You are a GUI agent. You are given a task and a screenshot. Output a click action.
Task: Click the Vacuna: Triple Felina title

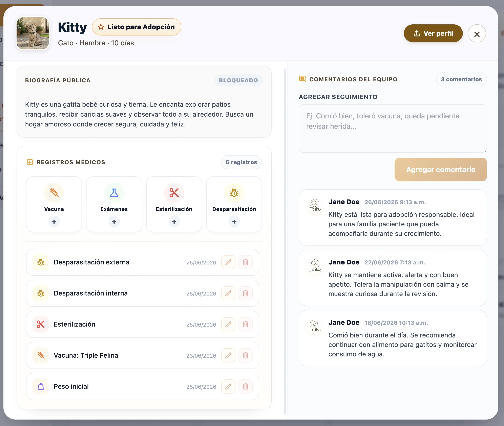click(86, 355)
